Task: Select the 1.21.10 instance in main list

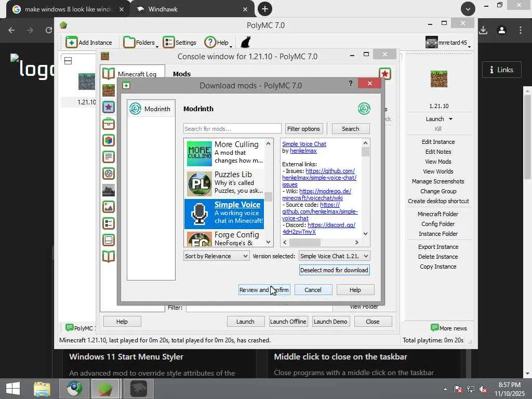Action: pyautogui.click(x=87, y=89)
